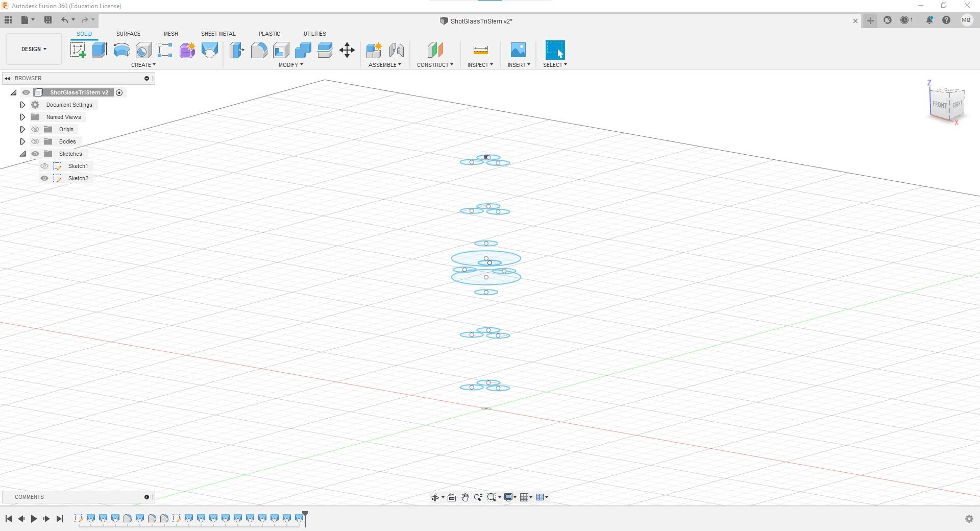The height and width of the screenshot is (531, 980).
Task: Open the DESIGN workspace dropdown
Action: click(34, 49)
